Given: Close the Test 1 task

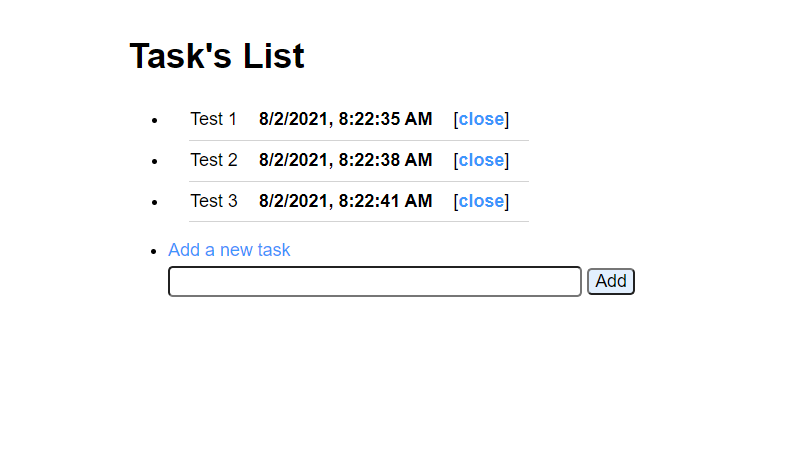Looking at the screenshot, I should coord(481,119).
